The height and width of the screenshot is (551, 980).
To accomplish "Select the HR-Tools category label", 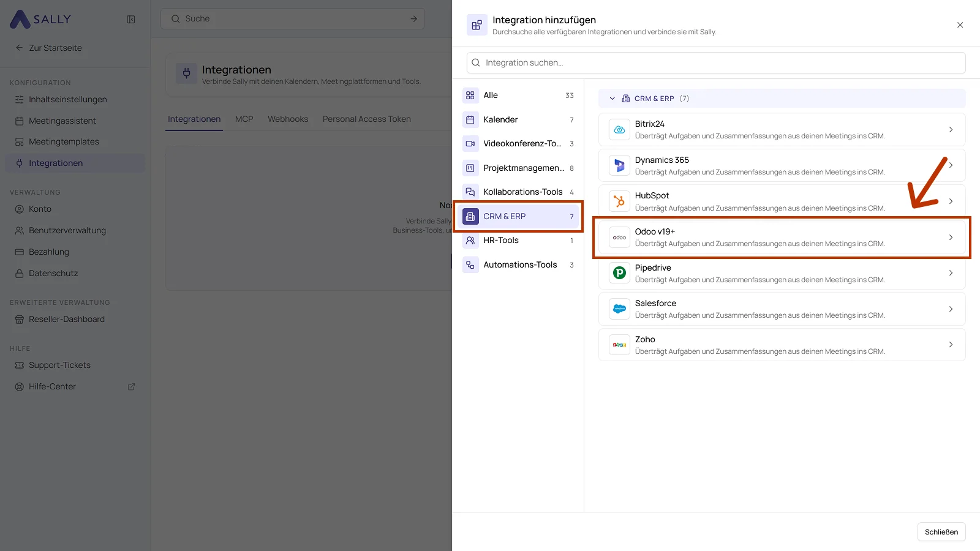I will click(x=501, y=241).
